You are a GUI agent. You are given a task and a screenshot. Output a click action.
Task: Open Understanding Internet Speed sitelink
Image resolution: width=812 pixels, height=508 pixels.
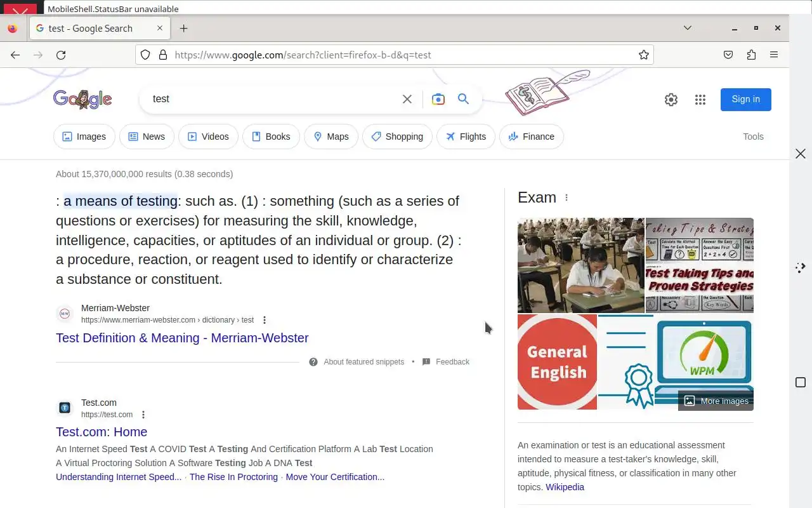tap(119, 477)
